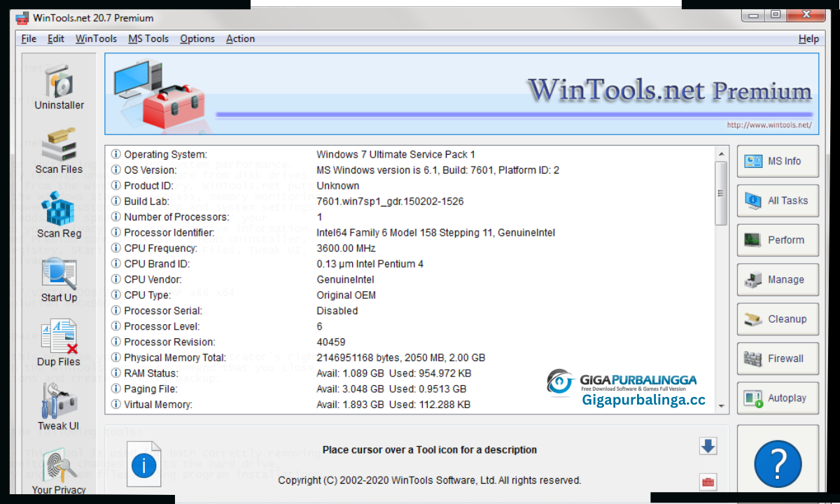This screenshot has width=840, height=504.
Task: Open the Dup Files tool
Action: pos(59,344)
